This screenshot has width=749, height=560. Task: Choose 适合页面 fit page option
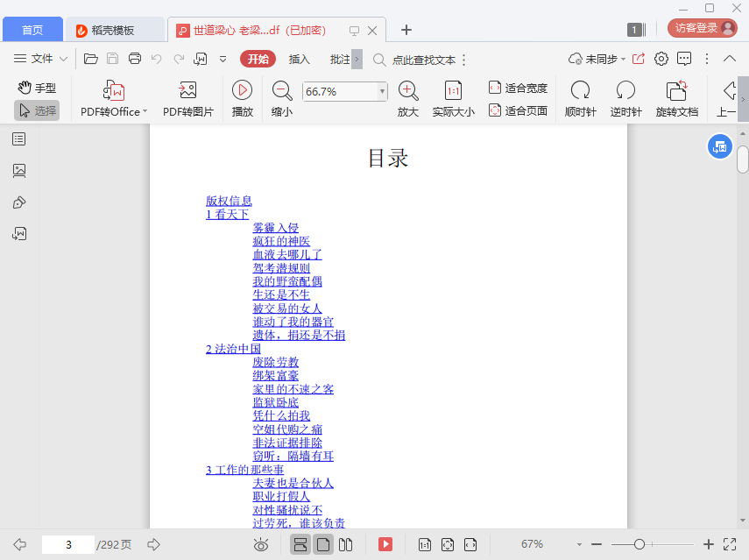(x=518, y=110)
